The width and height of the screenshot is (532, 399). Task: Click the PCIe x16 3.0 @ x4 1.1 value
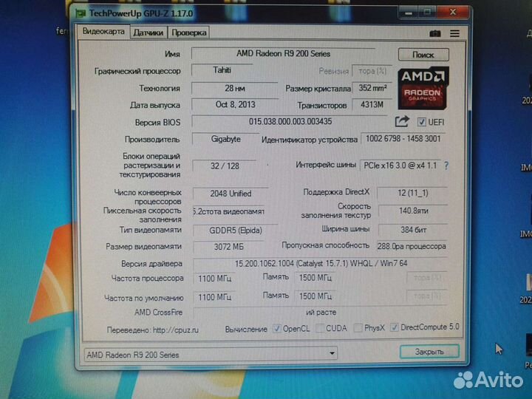(x=400, y=166)
